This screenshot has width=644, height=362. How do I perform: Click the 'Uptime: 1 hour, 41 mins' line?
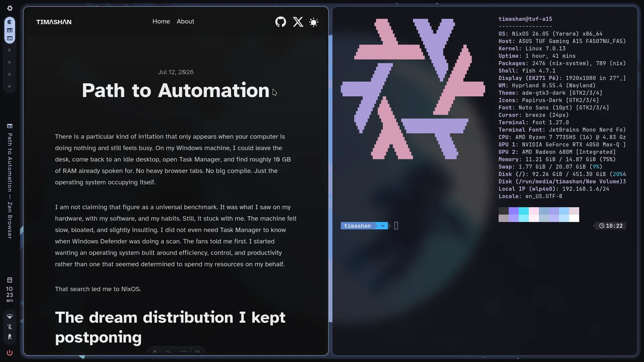pyautogui.click(x=537, y=56)
